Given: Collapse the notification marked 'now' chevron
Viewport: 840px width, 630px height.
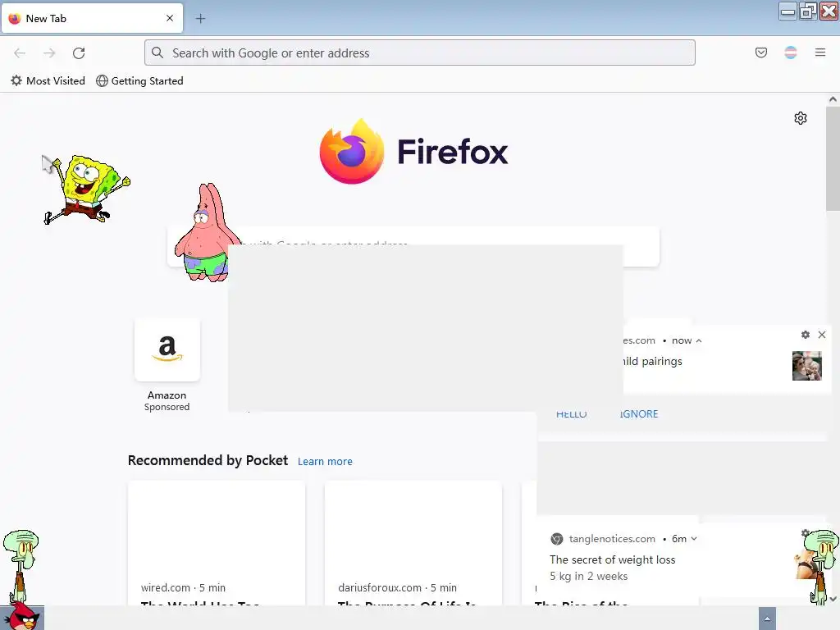Looking at the screenshot, I should click(x=699, y=340).
